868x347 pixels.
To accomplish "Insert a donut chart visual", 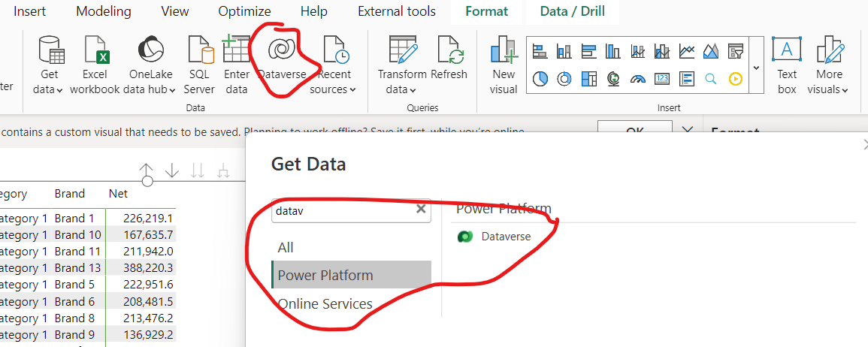I will pyautogui.click(x=564, y=79).
